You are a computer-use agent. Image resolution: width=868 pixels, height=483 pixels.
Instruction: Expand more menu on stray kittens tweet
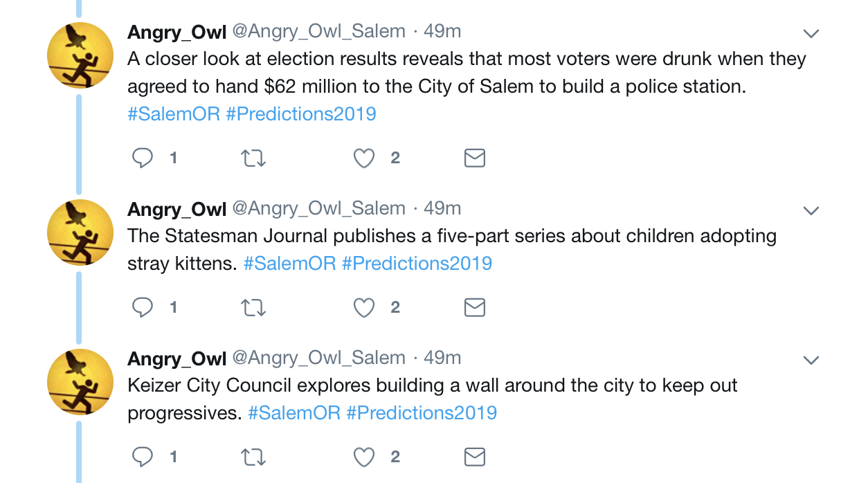[x=811, y=210]
